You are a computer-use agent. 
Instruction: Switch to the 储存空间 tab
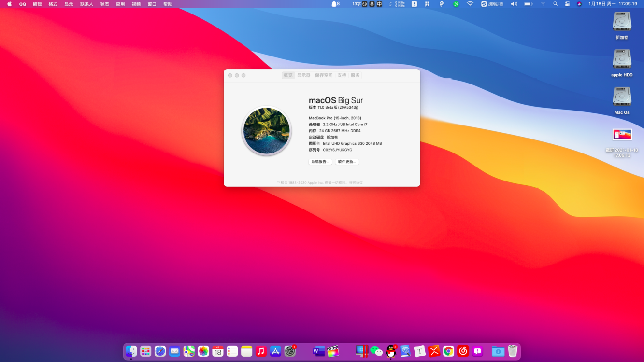pyautogui.click(x=323, y=75)
